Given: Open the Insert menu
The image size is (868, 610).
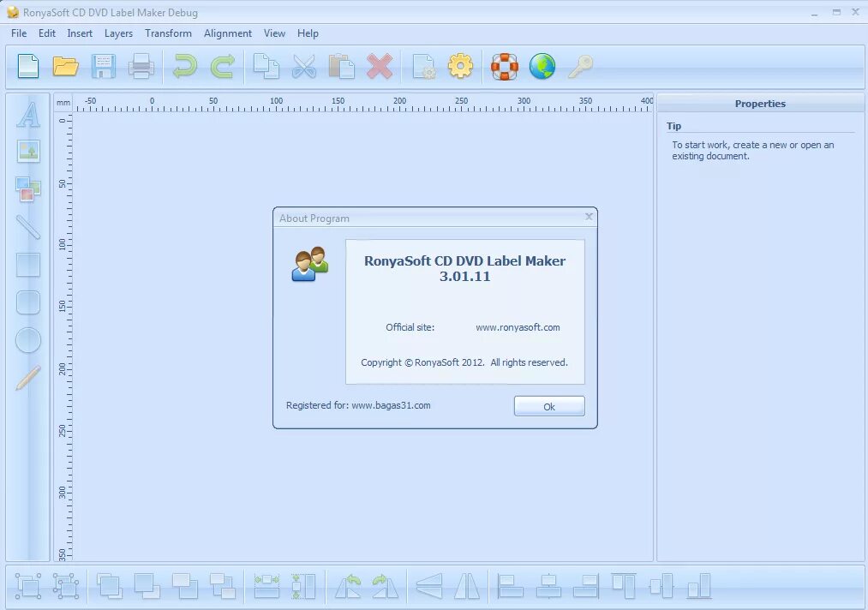Looking at the screenshot, I should (x=80, y=33).
